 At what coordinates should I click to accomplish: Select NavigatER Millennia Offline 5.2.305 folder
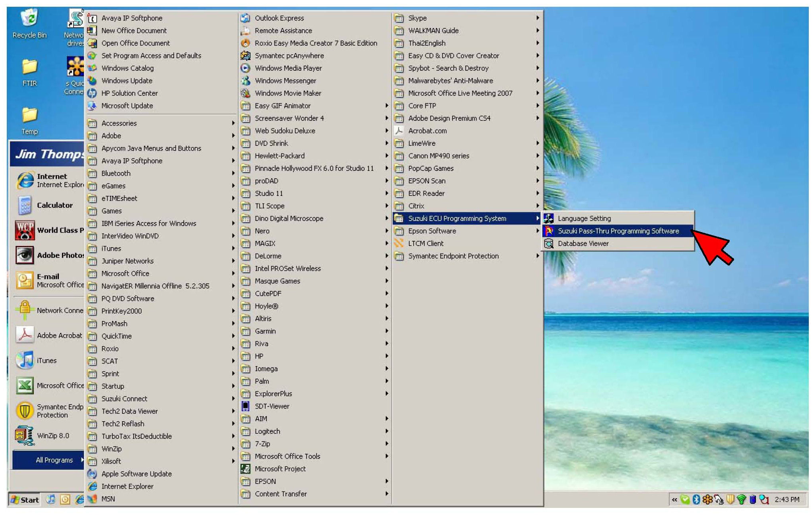[x=161, y=286]
